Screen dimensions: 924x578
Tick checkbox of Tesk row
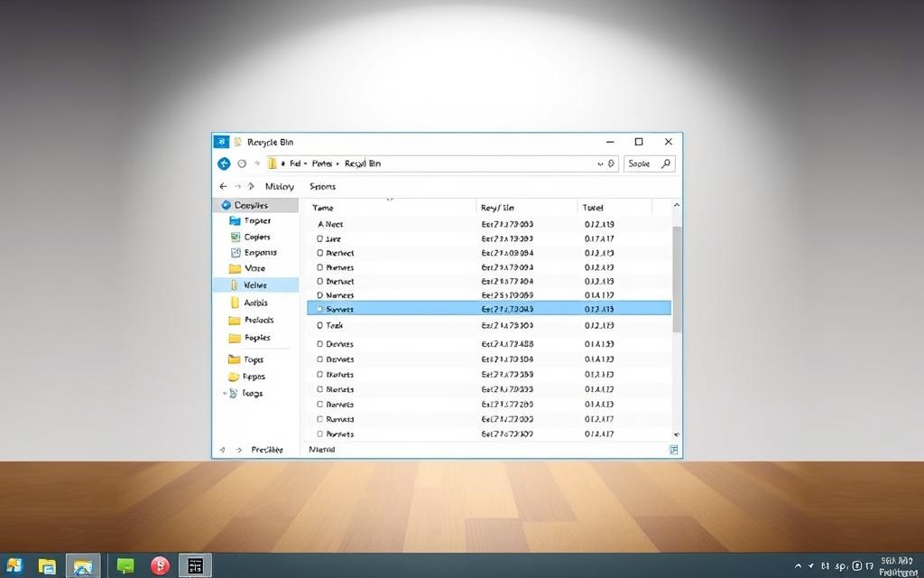[320, 325]
